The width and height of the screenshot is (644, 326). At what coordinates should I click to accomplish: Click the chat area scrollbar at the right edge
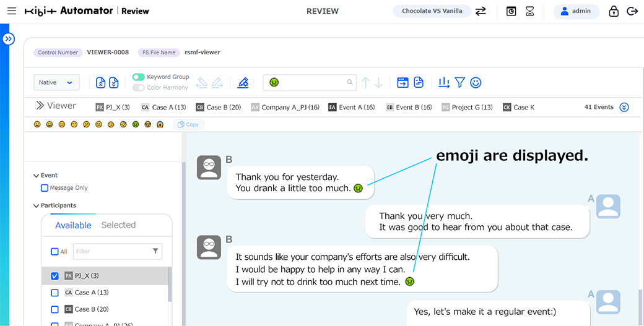[642, 308]
